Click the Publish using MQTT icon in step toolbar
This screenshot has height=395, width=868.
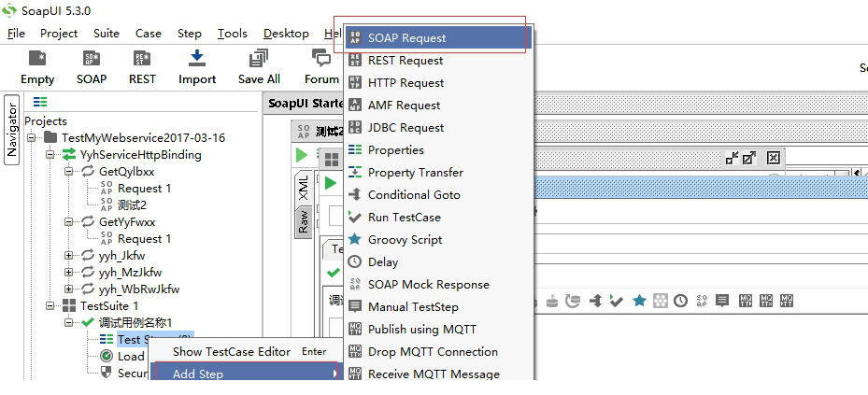point(746,301)
